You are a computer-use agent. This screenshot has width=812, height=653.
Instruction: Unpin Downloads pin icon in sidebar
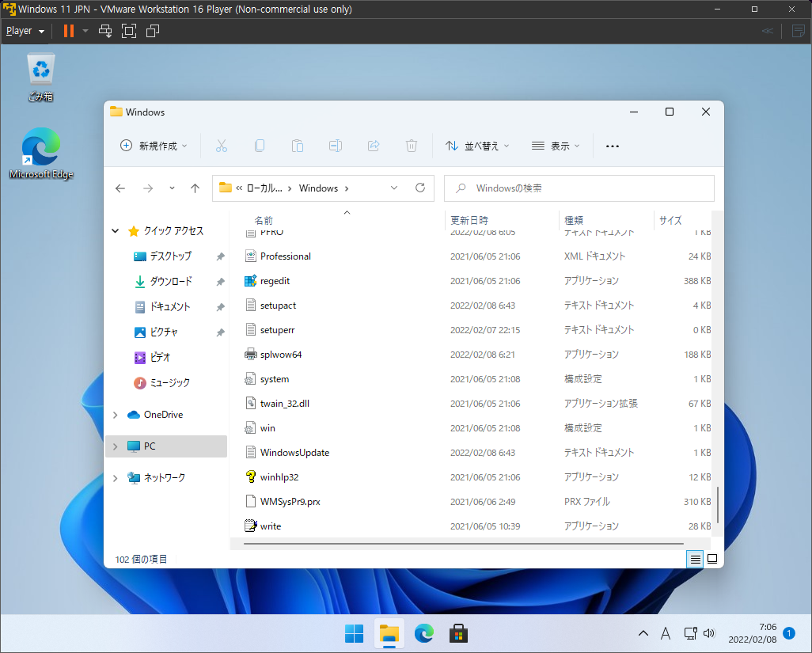[220, 282]
